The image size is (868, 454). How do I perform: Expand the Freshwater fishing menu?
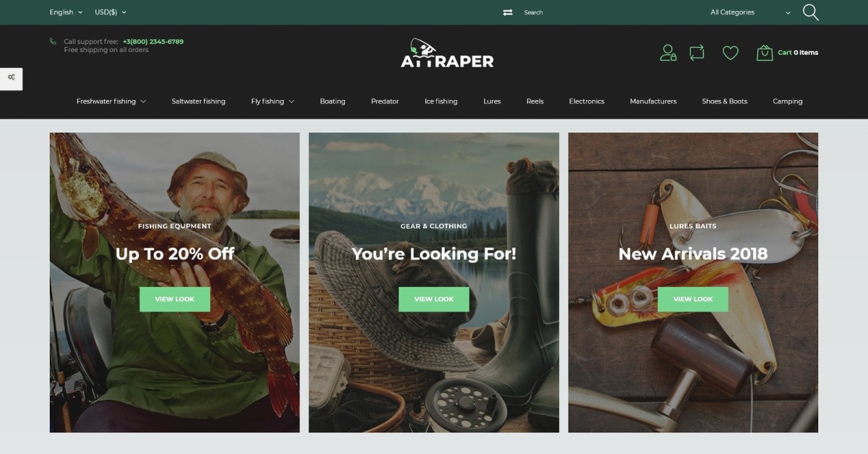[111, 101]
